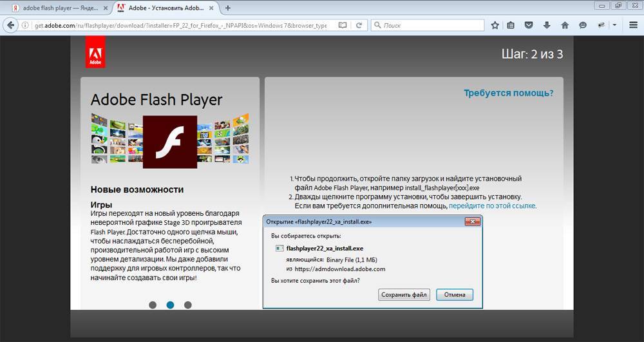Click the toolbar extension icon beside the dropdown arrow
Image resolution: width=644 pixels, height=342 pixels.
coord(601,26)
